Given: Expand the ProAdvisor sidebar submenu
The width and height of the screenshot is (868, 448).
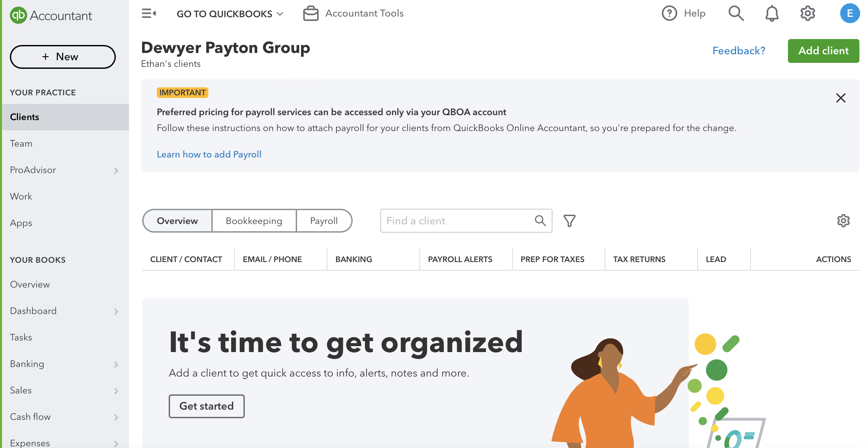Looking at the screenshot, I should pos(116,171).
